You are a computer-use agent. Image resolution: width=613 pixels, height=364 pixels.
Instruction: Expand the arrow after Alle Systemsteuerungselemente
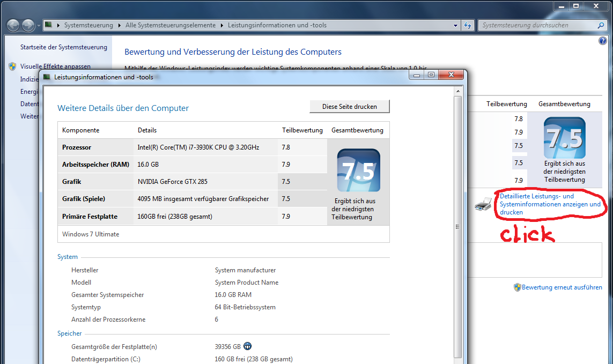click(x=221, y=25)
